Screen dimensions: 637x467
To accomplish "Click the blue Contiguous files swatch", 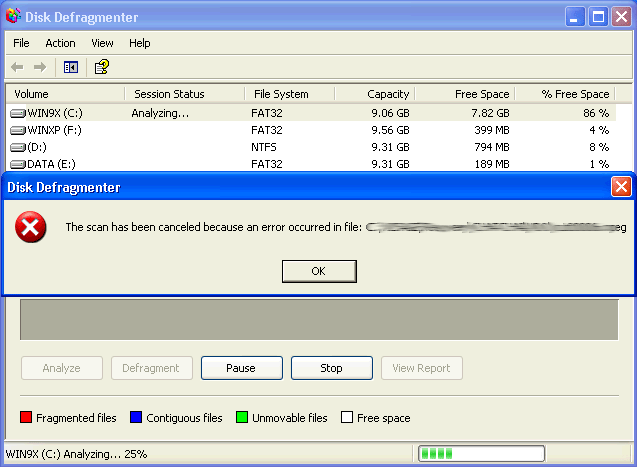I will tap(136, 417).
